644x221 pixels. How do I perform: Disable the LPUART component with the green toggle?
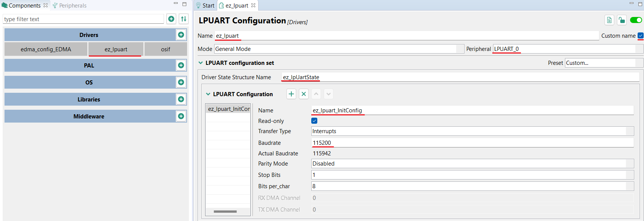point(636,20)
